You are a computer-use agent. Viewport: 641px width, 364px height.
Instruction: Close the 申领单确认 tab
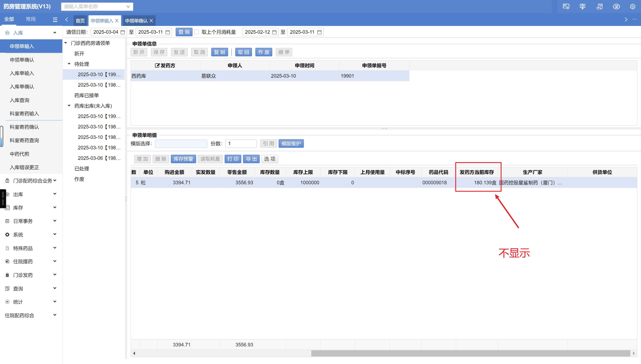[x=151, y=21]
